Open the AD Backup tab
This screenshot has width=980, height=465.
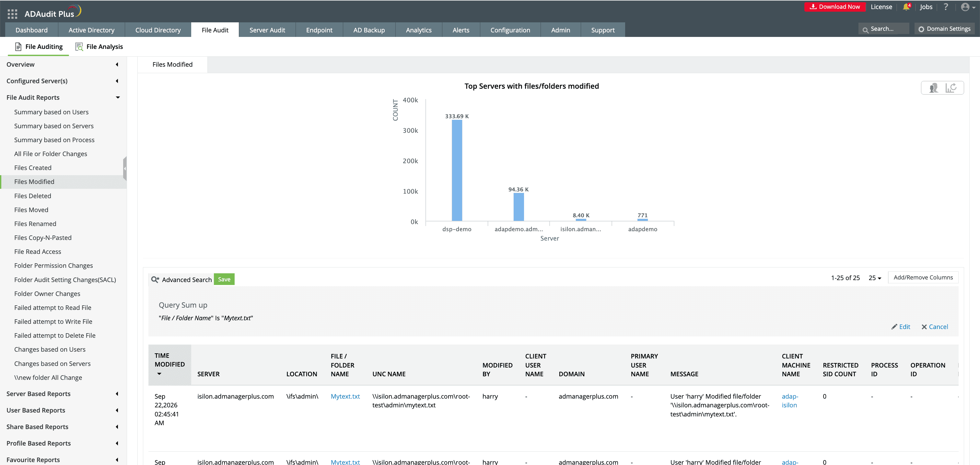[369, 30]
